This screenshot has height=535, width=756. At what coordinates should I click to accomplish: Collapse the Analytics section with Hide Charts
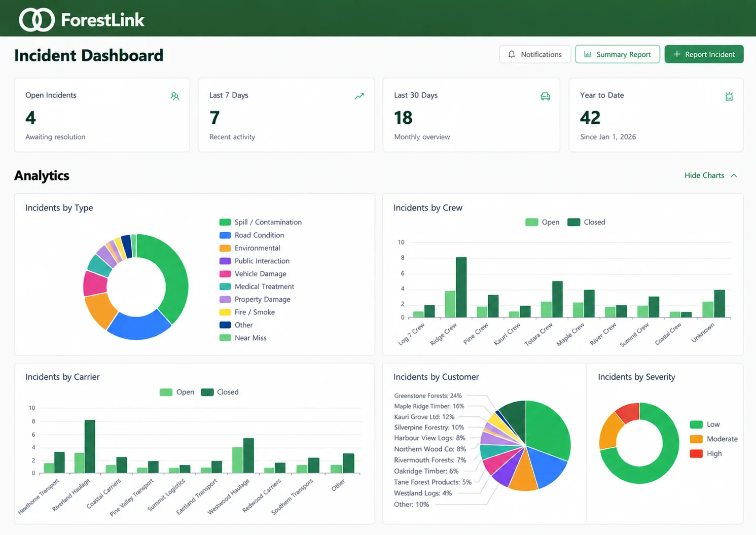[710, 175]
